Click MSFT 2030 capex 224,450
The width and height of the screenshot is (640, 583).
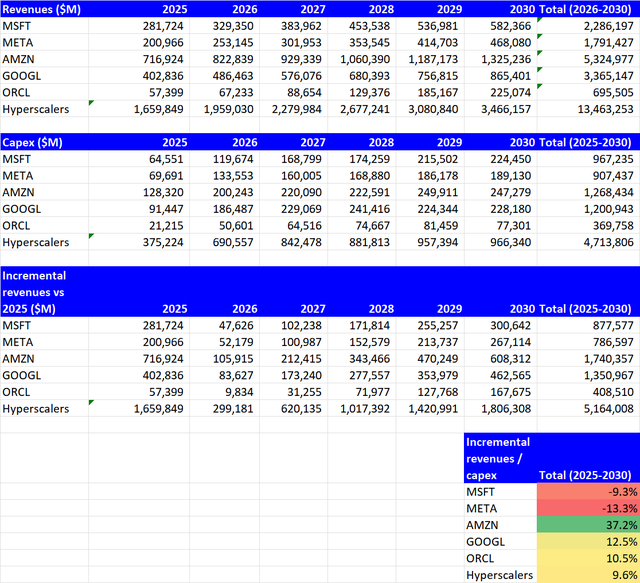[x=500, y=159]
